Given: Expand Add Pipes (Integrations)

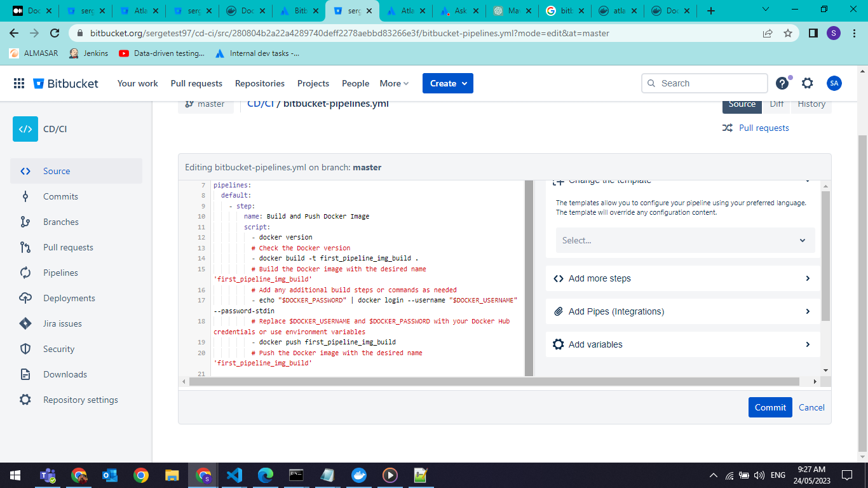Looking at the screenshot, I should pos(684,311).
